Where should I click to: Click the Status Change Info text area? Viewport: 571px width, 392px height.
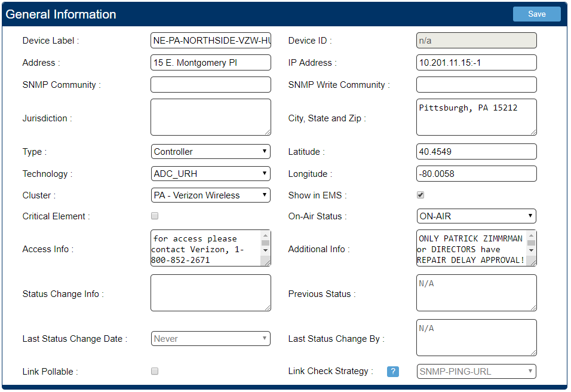coord(210,293)
